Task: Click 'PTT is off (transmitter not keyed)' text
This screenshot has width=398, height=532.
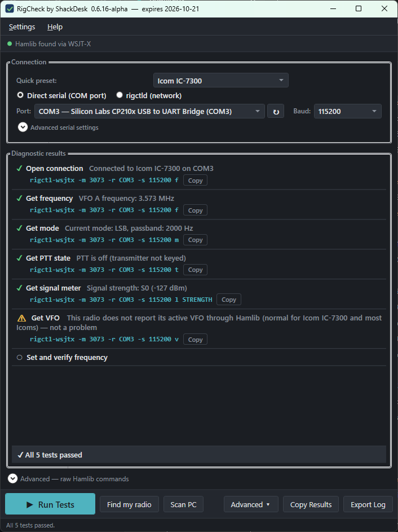Action: pyautogui.click(x=131, y=258)
